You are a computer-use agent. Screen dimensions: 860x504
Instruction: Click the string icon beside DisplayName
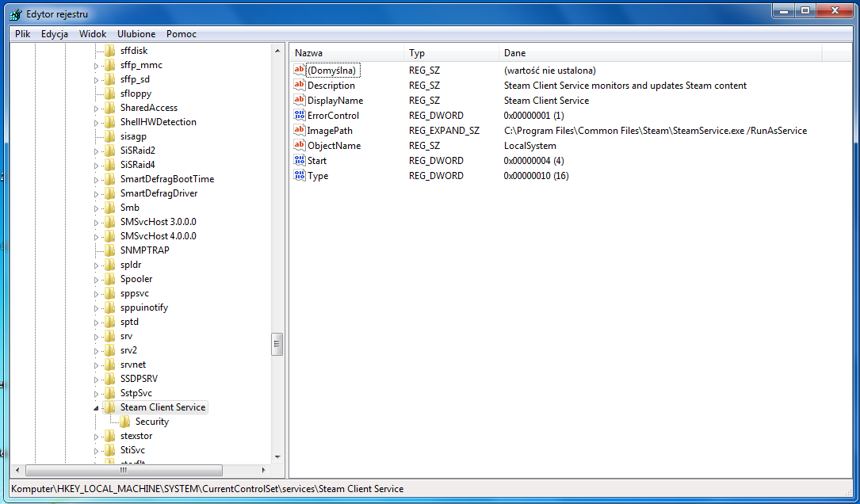[300, 101]
